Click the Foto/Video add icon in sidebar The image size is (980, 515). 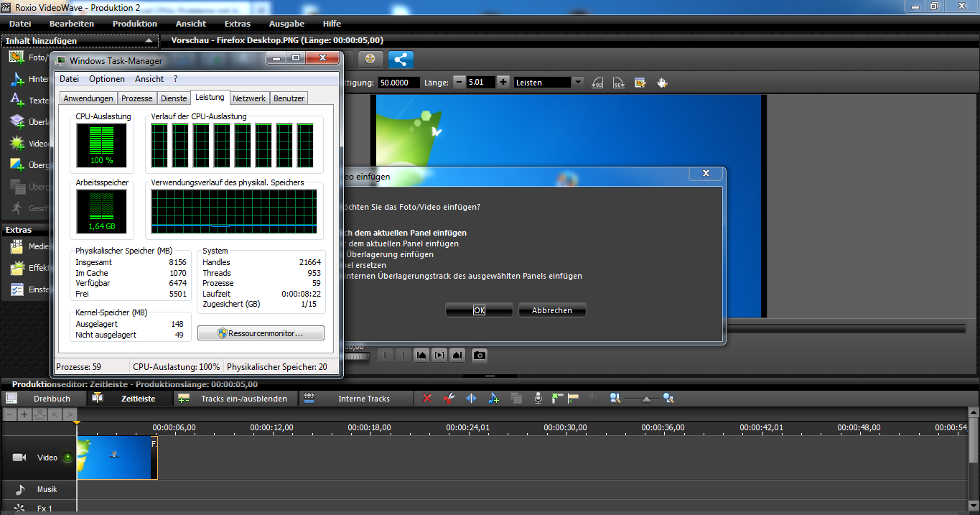point(17,57)
